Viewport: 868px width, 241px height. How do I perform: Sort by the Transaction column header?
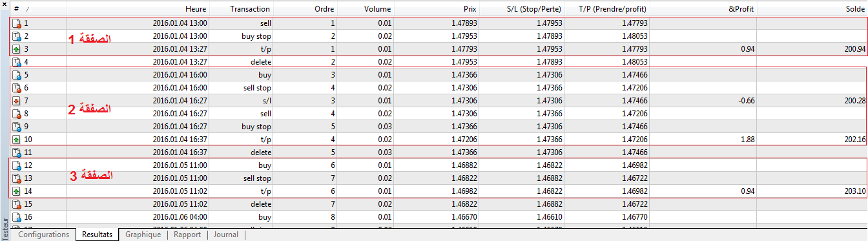[x=242, y=10]
